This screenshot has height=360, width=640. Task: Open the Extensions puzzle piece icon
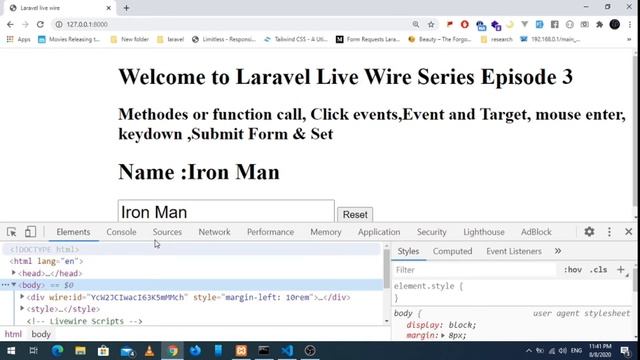pyautogui.click(x=600, y=24)
